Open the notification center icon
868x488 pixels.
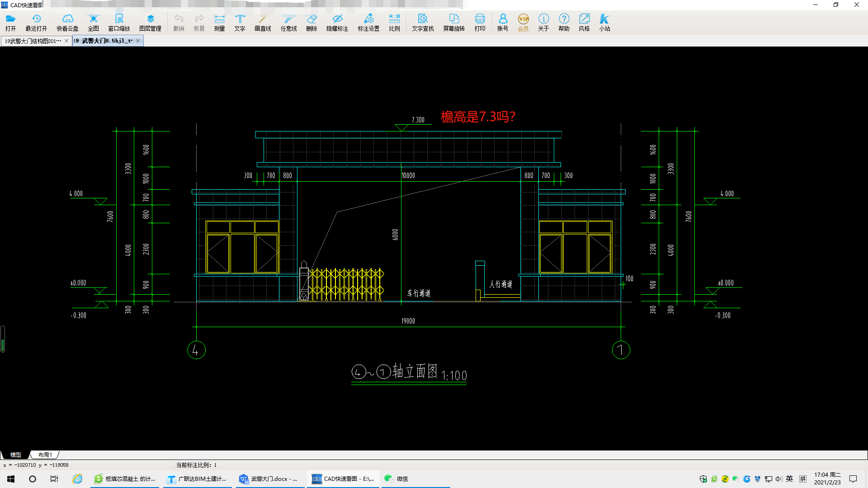[853, 479]
